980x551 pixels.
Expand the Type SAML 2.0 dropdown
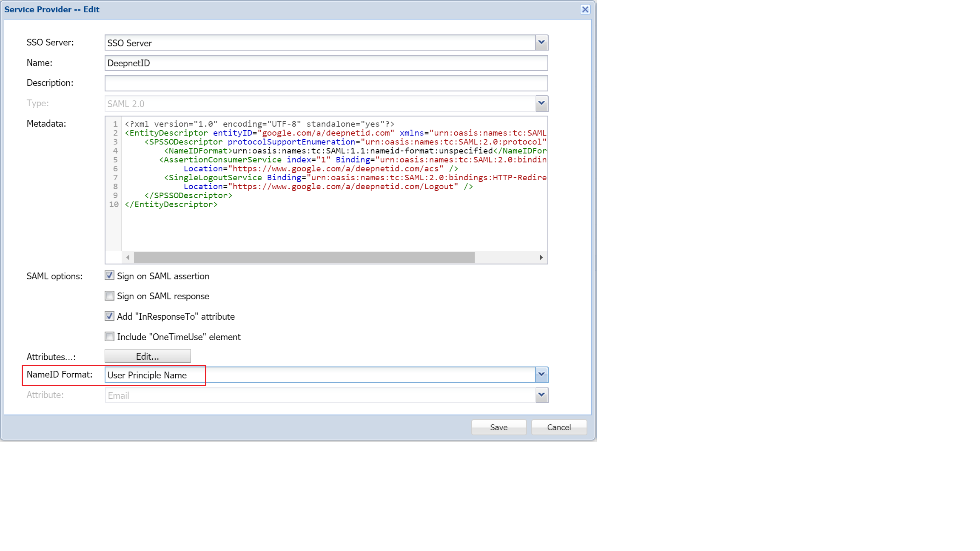pyautogui.click(x=541, y=103)
